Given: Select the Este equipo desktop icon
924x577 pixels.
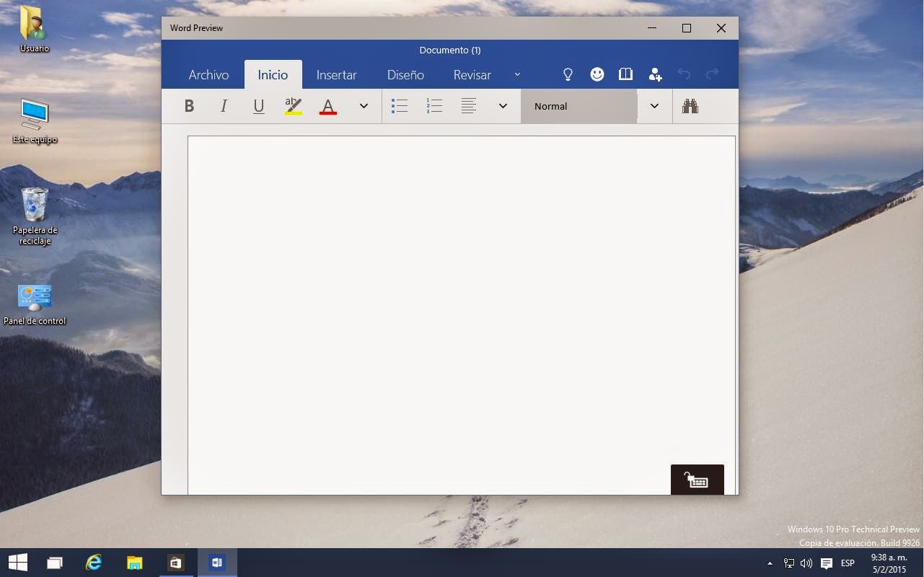Looking at the screenshot, I should 35,121.
